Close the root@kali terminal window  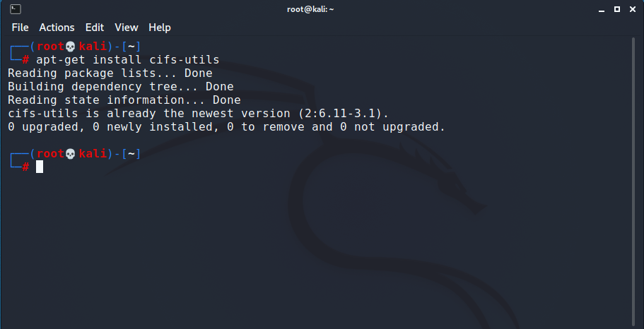tap(633, 9)
